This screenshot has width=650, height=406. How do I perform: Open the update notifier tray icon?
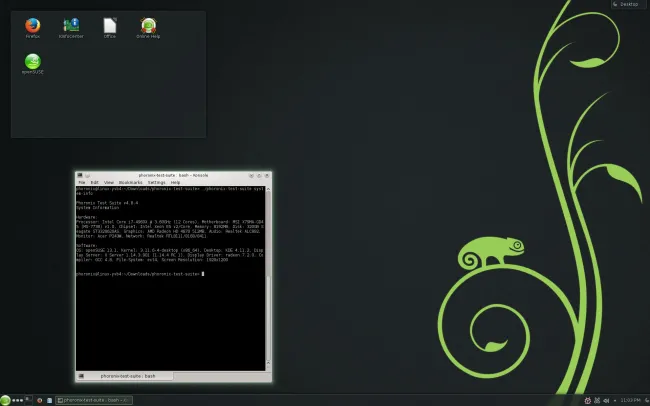click(587, 400)
